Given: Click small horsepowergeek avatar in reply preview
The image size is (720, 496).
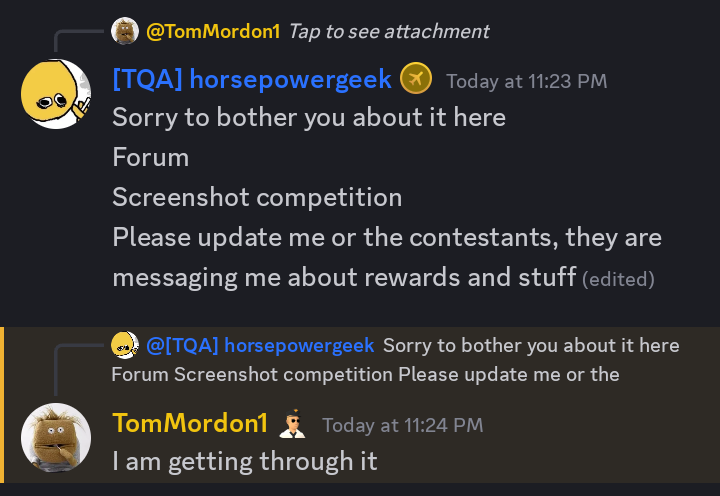Looking at the screenshot, I should tap(125, 345).
